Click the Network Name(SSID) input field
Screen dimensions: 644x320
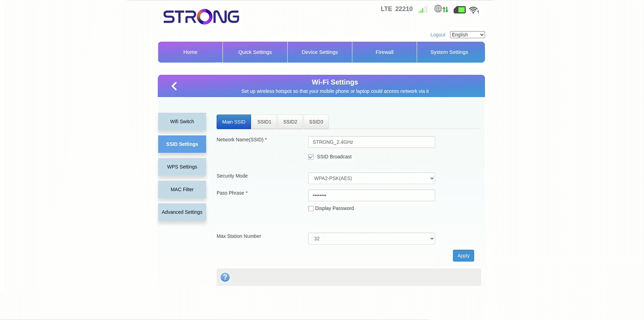pyautogui.click(x=371, y=142)
